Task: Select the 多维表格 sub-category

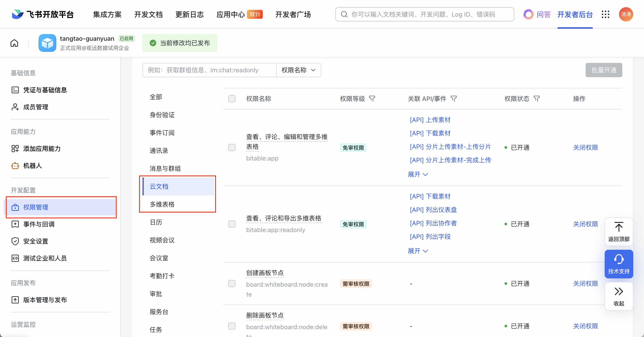Action: click(x=162, y=204)
